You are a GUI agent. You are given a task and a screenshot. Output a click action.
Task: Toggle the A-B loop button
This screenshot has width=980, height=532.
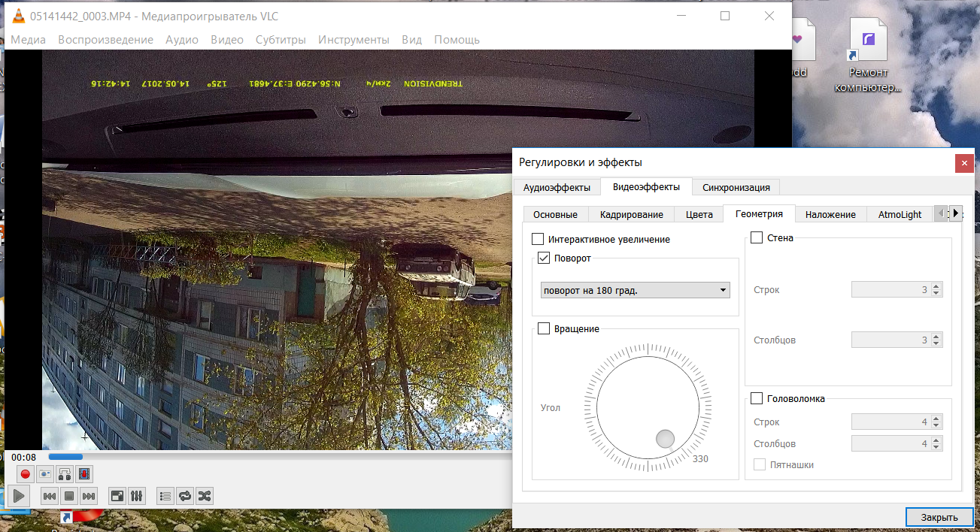tap(65, 474)
